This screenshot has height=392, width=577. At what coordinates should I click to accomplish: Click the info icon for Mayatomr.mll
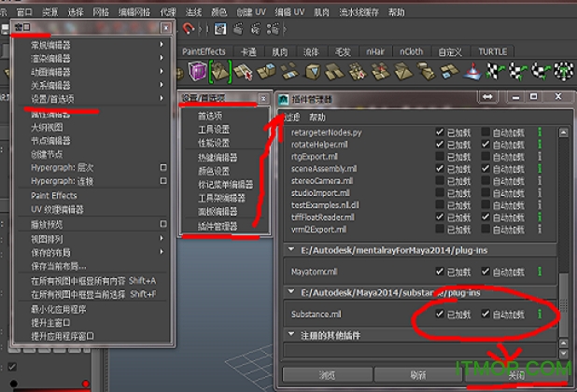(539, 272)
